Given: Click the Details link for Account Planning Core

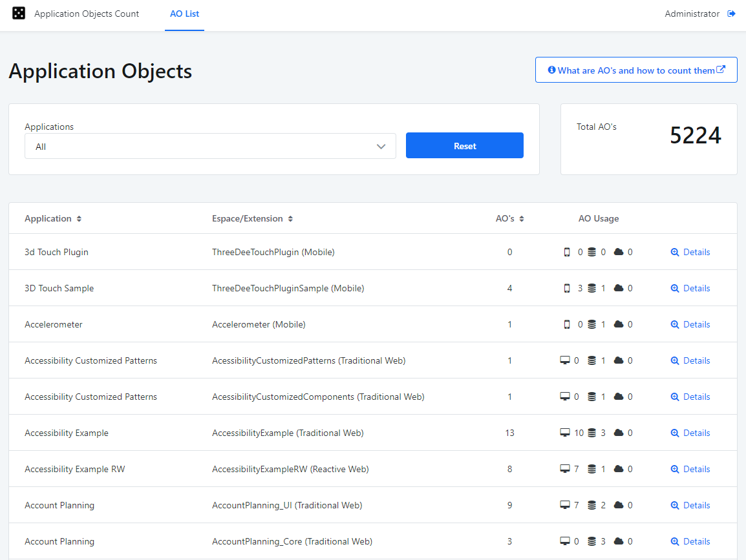Looking at the screenshot, I should pos(696,541).
